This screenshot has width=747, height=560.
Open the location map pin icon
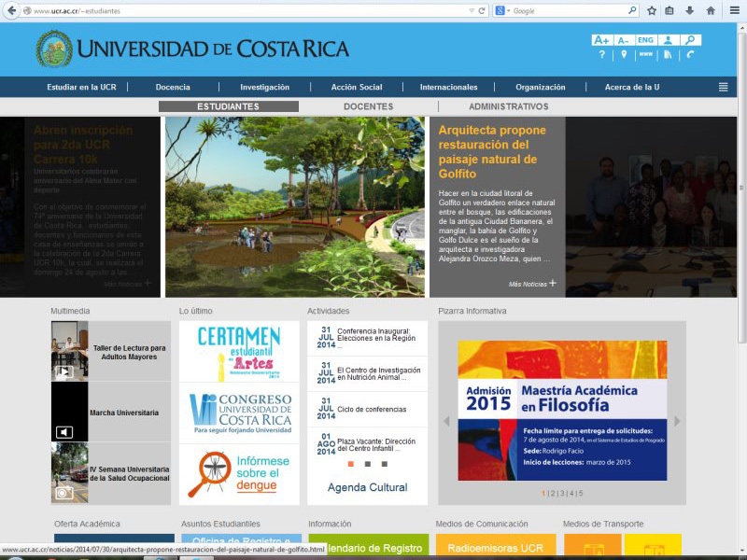tap(624, 55)
